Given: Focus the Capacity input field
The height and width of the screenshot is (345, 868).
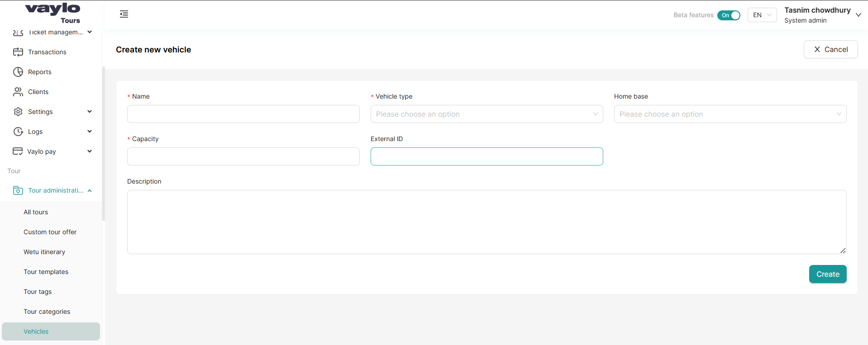Looking at the screenshot, I should pyautogui.click(x=243, y=156).
